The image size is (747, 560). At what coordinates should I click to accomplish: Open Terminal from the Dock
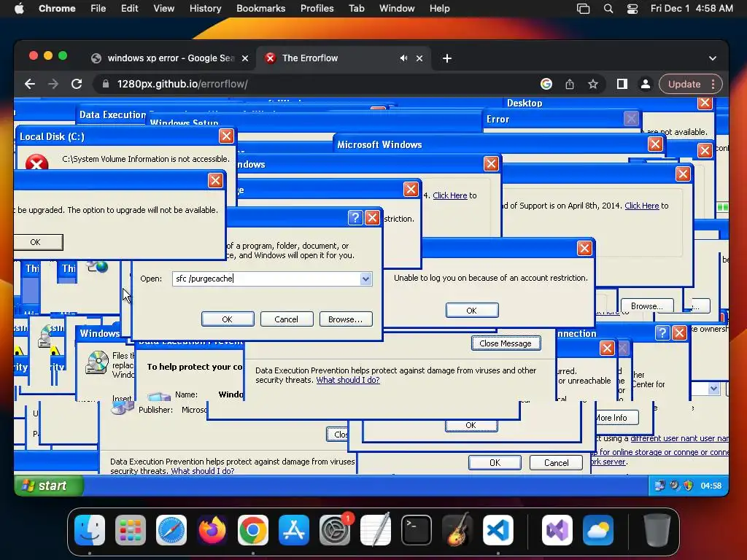coord(417,530)
